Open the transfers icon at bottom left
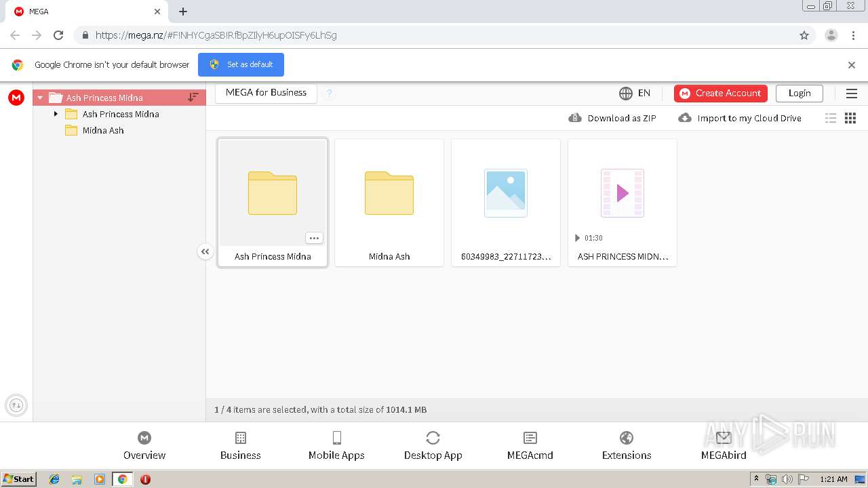868x488 pixels. click(16, 405)
